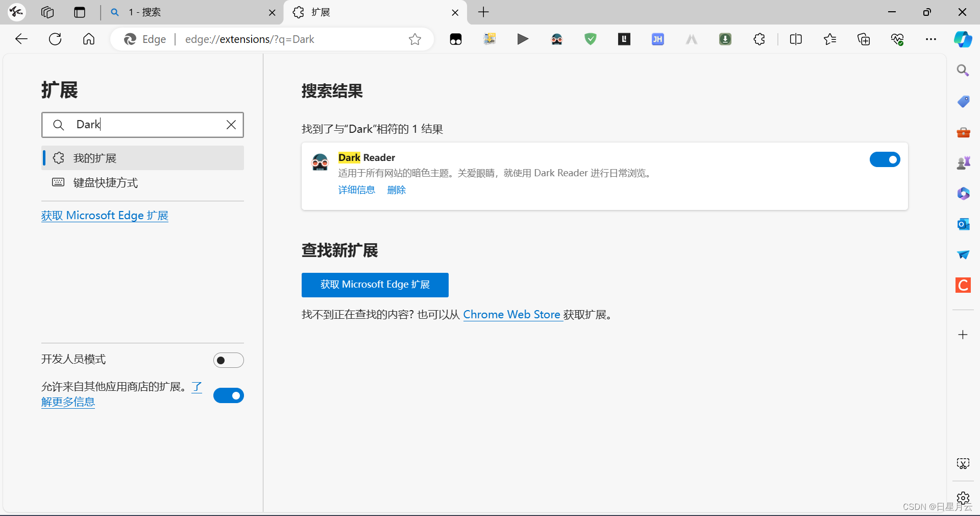Select the 扩展 browser tab
The image size is (980, 516).
coord(375,12)
